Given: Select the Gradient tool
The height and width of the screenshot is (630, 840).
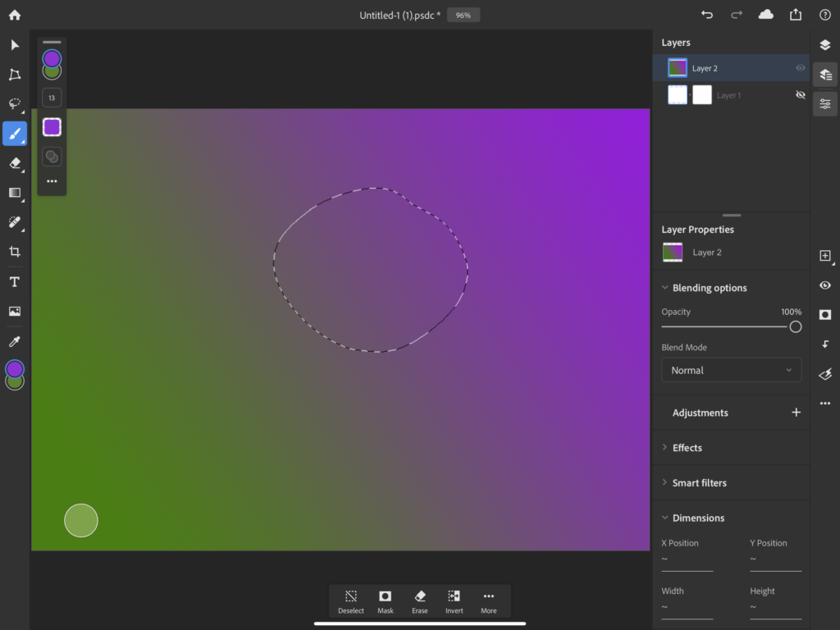Looking at the screenshot, I should [13, 193].
